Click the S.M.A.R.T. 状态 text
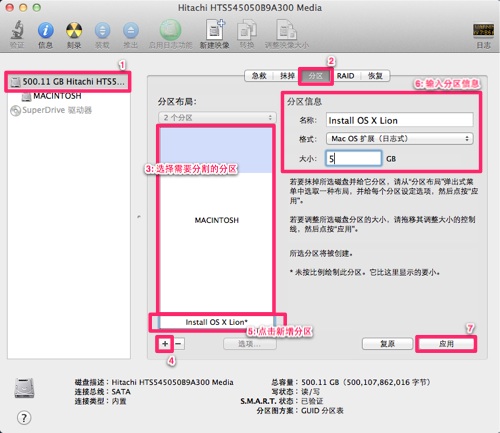This screenshot has height=433, width=500. coord(267,401)
